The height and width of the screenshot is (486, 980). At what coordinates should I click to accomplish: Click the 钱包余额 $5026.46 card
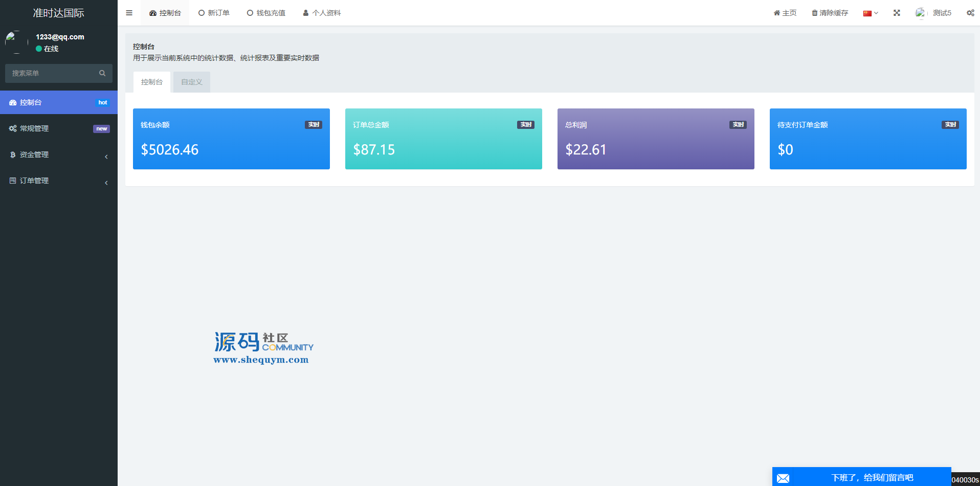click(x=231, y=139)
